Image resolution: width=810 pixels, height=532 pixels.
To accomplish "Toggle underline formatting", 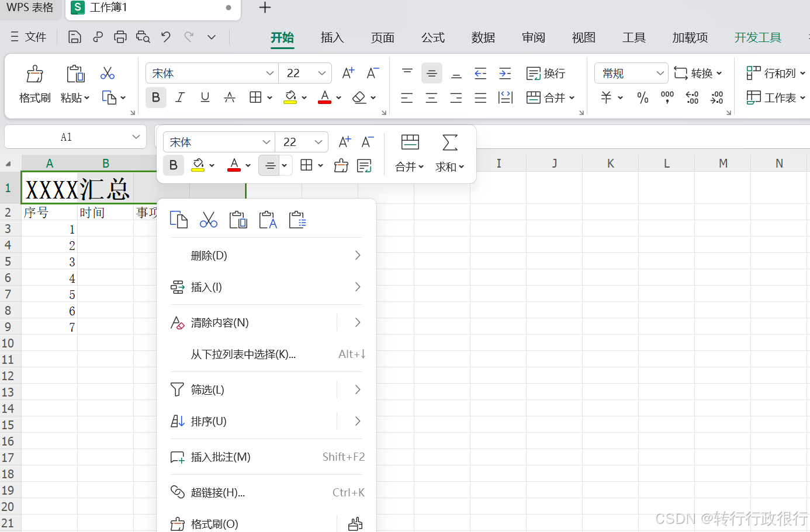I will click(x=205, y=98).
